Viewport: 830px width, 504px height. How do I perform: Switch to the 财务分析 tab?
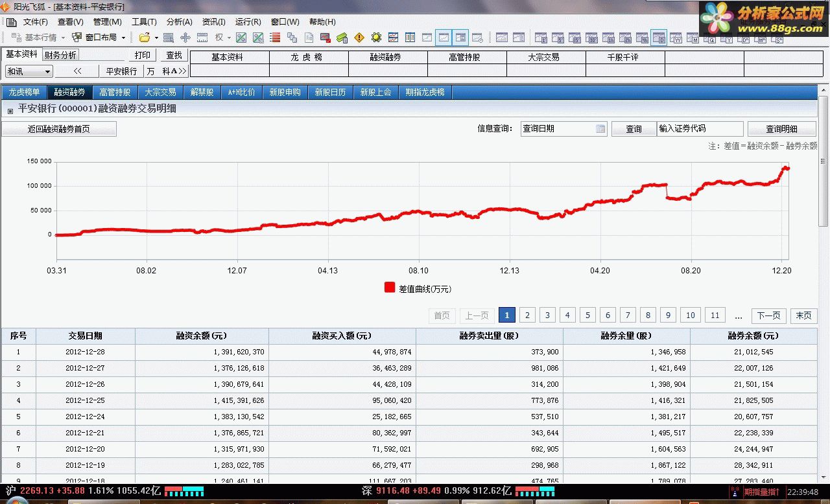[60, 55]
